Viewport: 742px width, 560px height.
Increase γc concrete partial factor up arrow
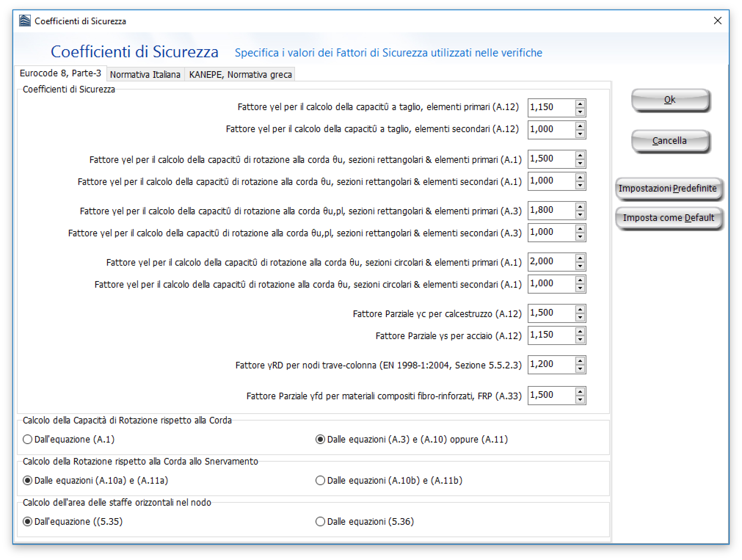[x=580, y=309]
